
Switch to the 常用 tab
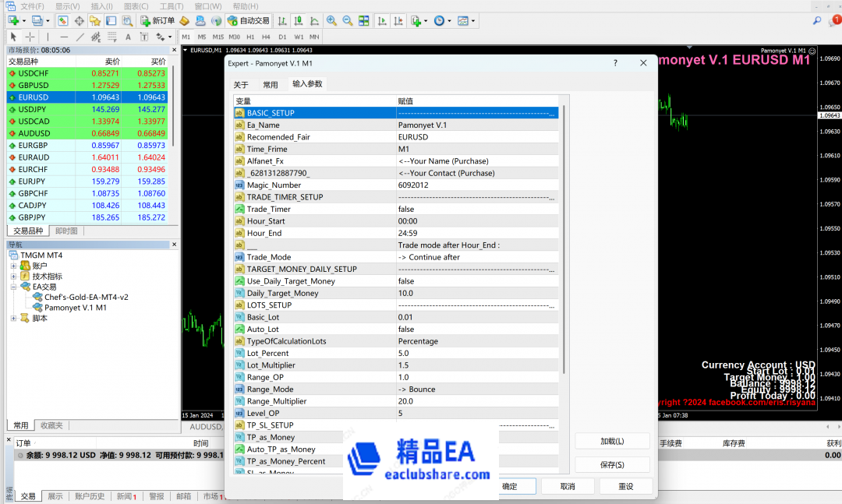(x=269, y=84)
